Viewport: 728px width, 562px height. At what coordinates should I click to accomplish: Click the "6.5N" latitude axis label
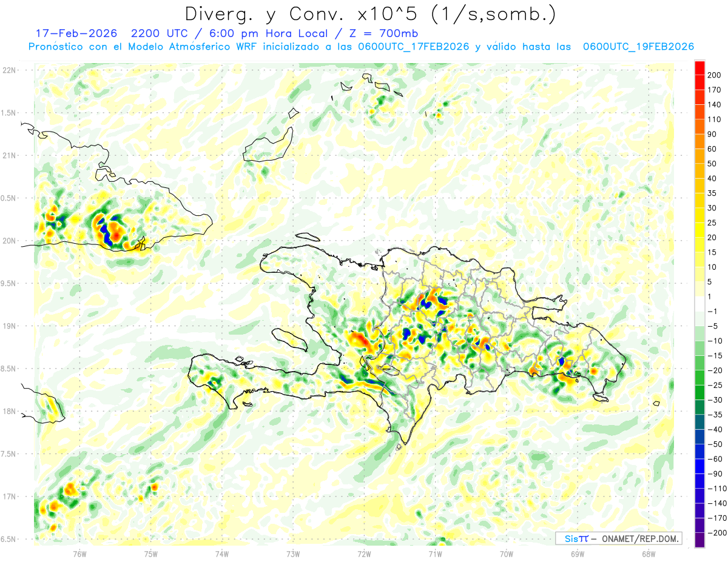(x=9, y=540)
